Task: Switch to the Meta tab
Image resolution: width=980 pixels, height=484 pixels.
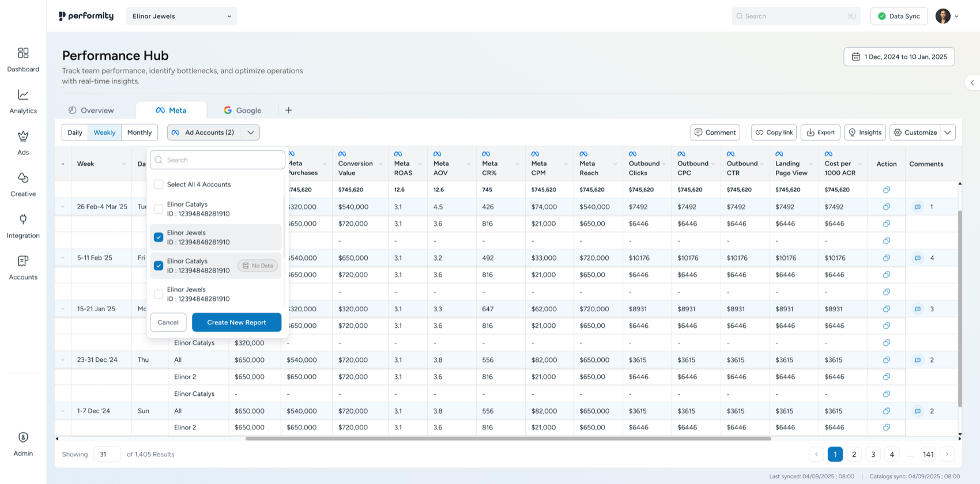Action: tap(171, 110)
